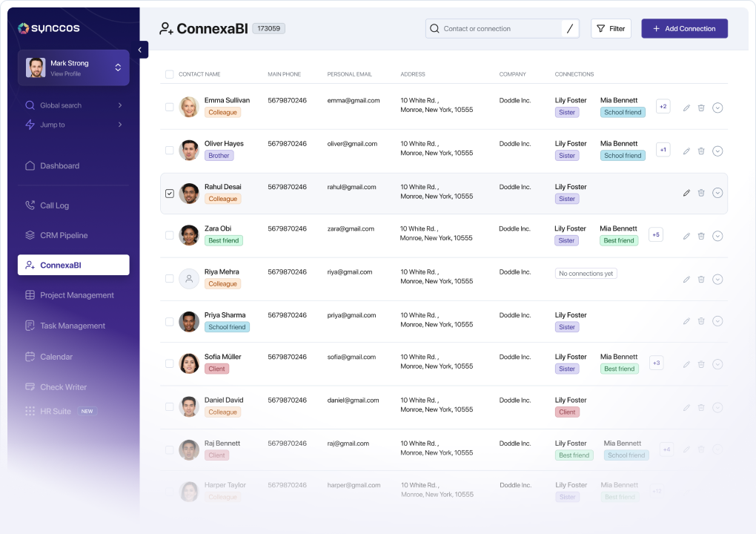Click the trash icon in Zara Obi row

click(x=701, y=236)
